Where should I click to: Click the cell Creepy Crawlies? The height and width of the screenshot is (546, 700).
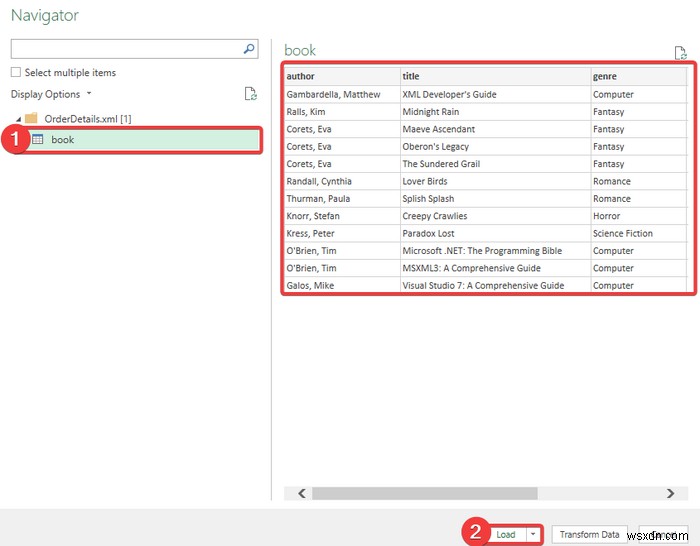click(496, 216)
